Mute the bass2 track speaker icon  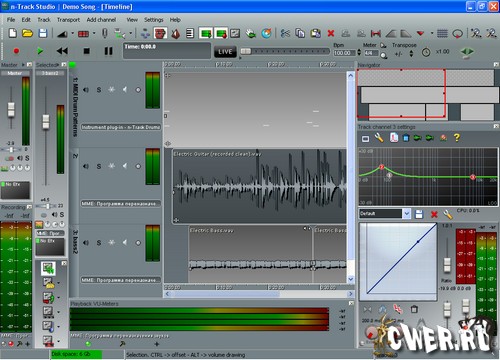coord(86,243)
